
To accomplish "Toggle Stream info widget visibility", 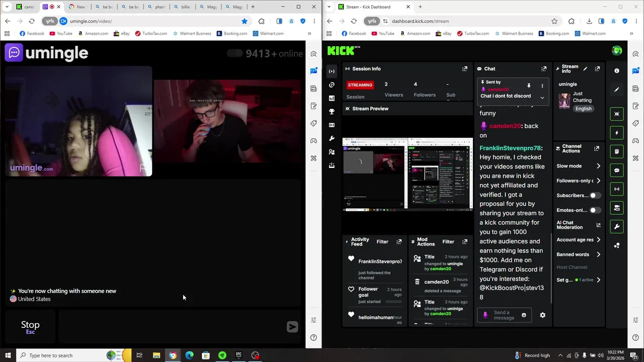I will tap(617, 208).
